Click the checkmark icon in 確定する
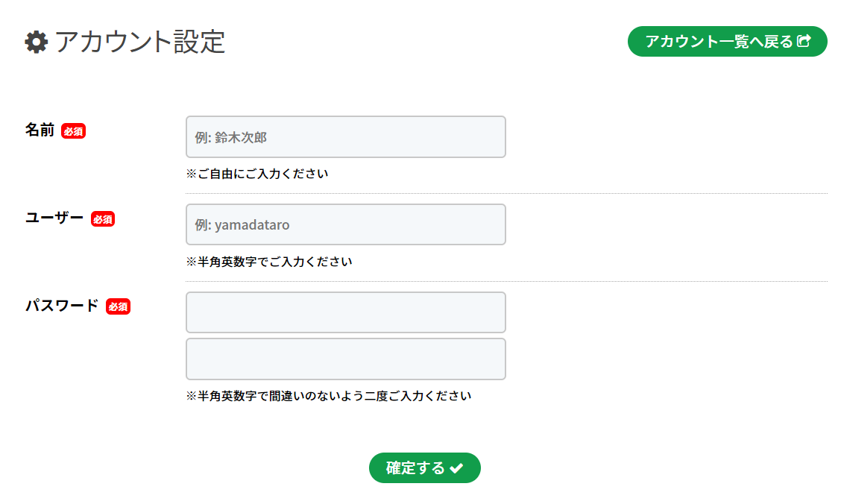 click(457, 468)
